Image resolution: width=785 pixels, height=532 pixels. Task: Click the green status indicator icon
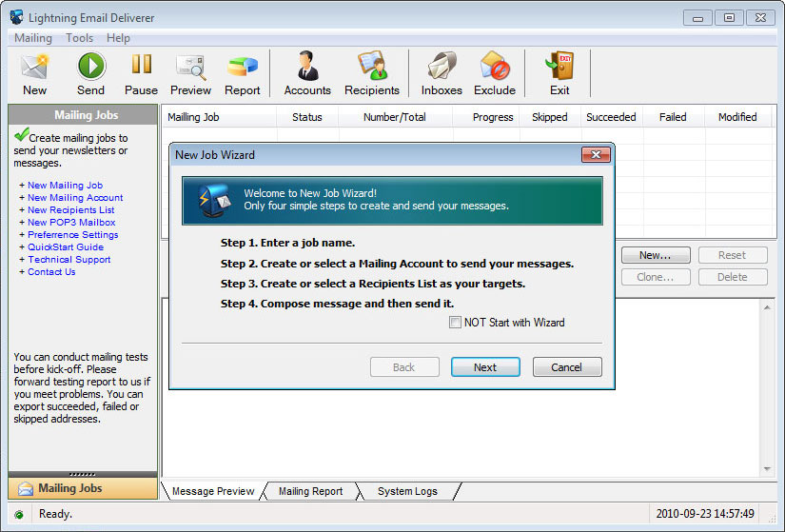pos(19,515)
